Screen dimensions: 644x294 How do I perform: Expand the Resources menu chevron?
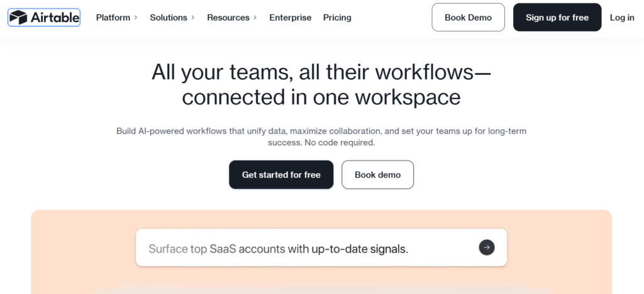255,18
